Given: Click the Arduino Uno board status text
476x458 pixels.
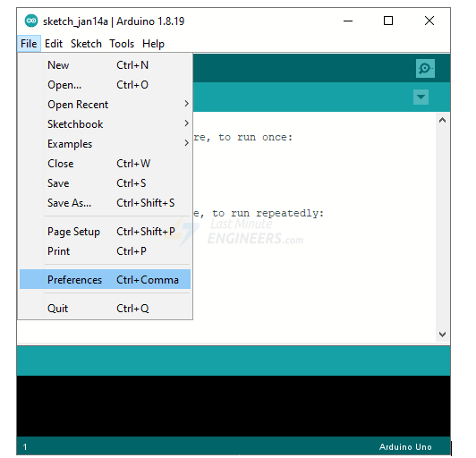Looking at the screenshot, I should (x=405, y=446).
